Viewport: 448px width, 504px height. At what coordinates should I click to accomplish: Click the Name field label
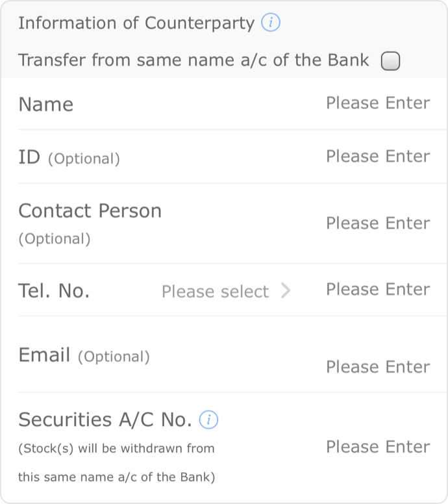click(x=46, y=105)
